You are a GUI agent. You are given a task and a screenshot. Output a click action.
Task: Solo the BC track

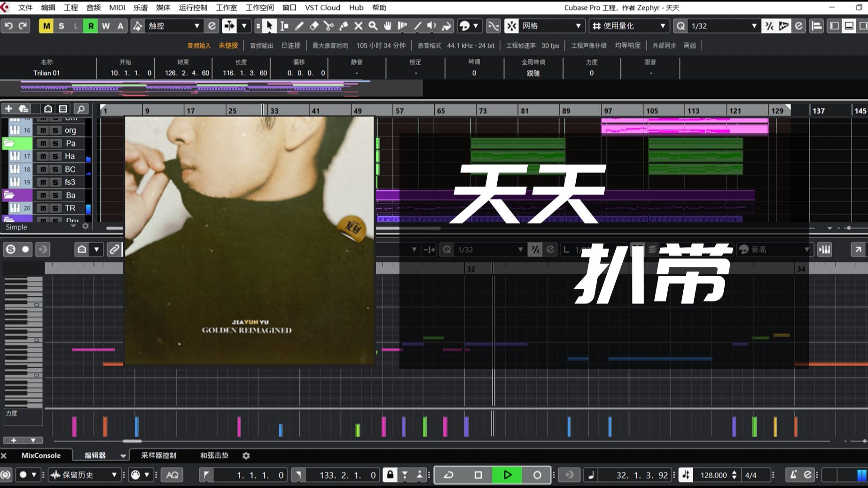55,170
